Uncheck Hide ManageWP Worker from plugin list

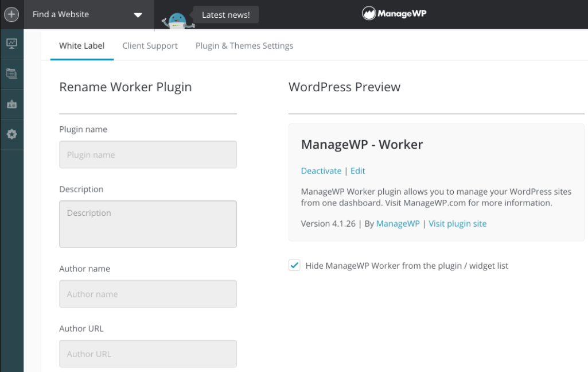pos(294,265)
